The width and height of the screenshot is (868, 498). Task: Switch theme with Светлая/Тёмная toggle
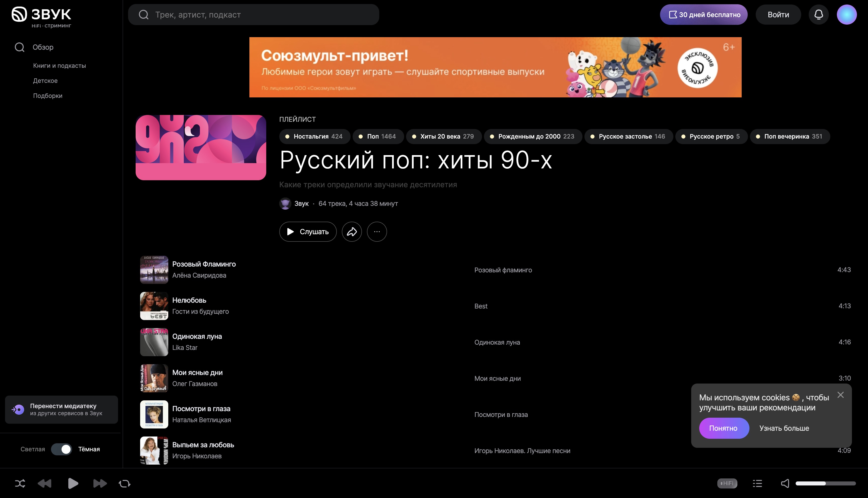click(62, 449)
